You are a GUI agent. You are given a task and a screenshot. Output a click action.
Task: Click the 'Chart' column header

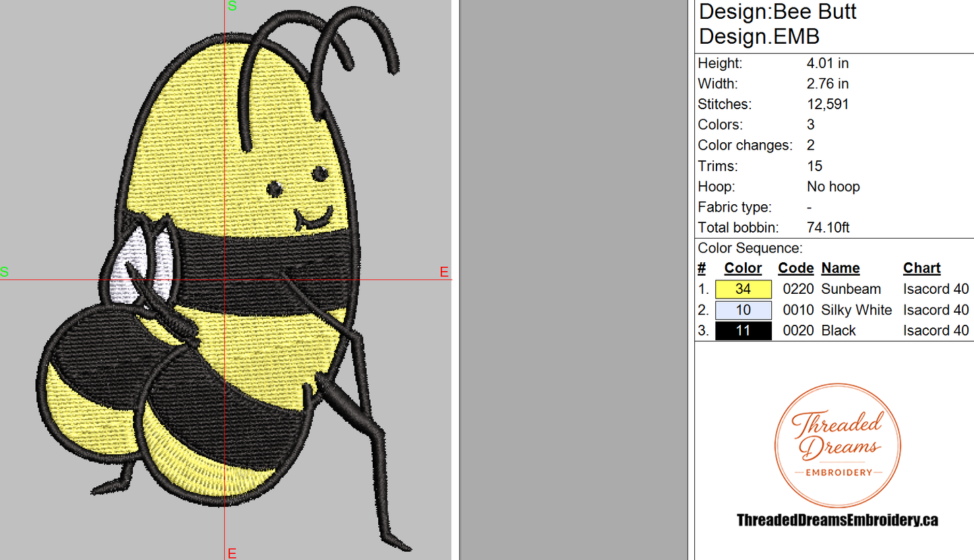tap(922, 268)
